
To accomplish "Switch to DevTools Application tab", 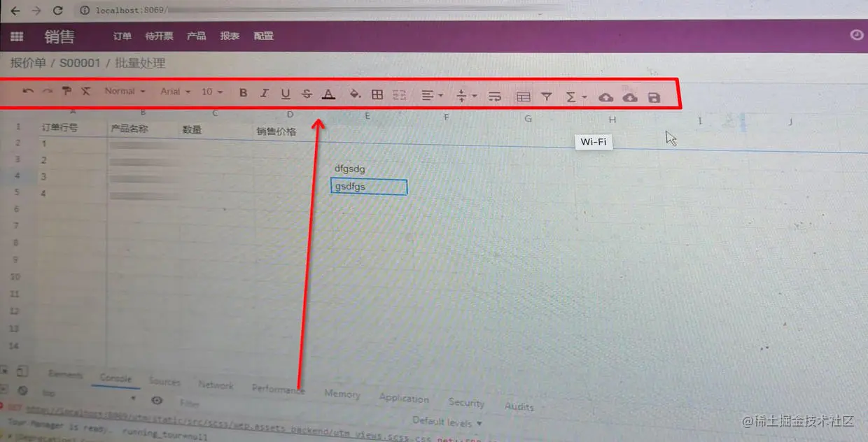I will click(x=404, y=398).
